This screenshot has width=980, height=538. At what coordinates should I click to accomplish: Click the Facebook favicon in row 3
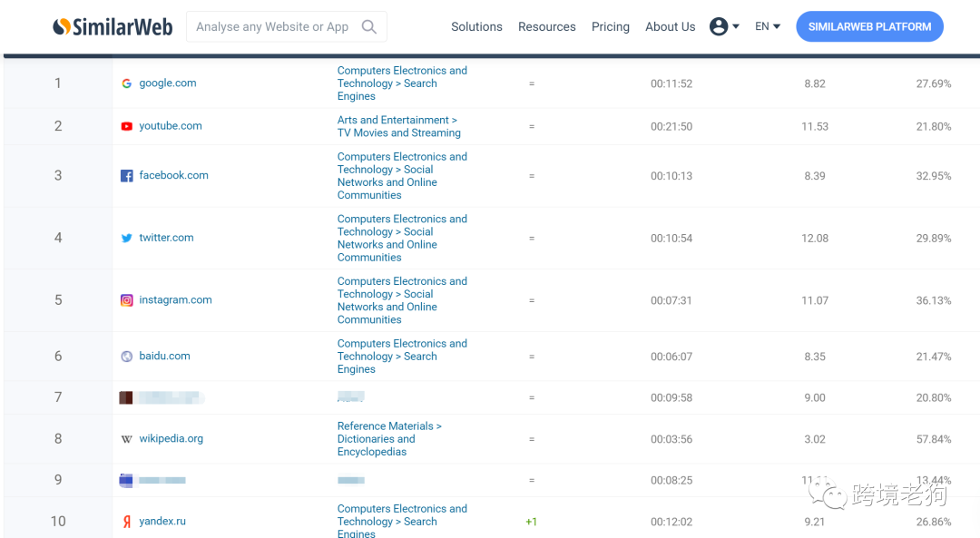[126, 176]
